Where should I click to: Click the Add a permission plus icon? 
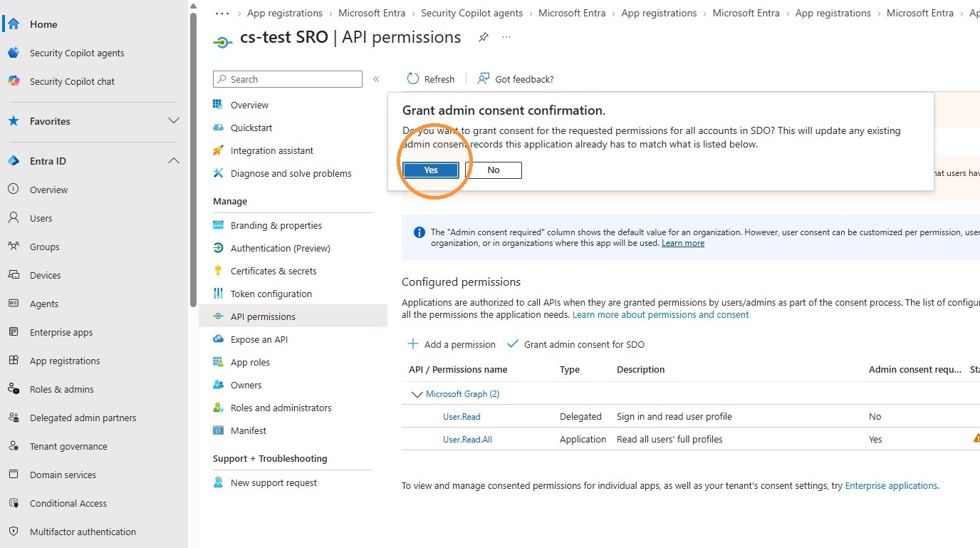point(413,344)
